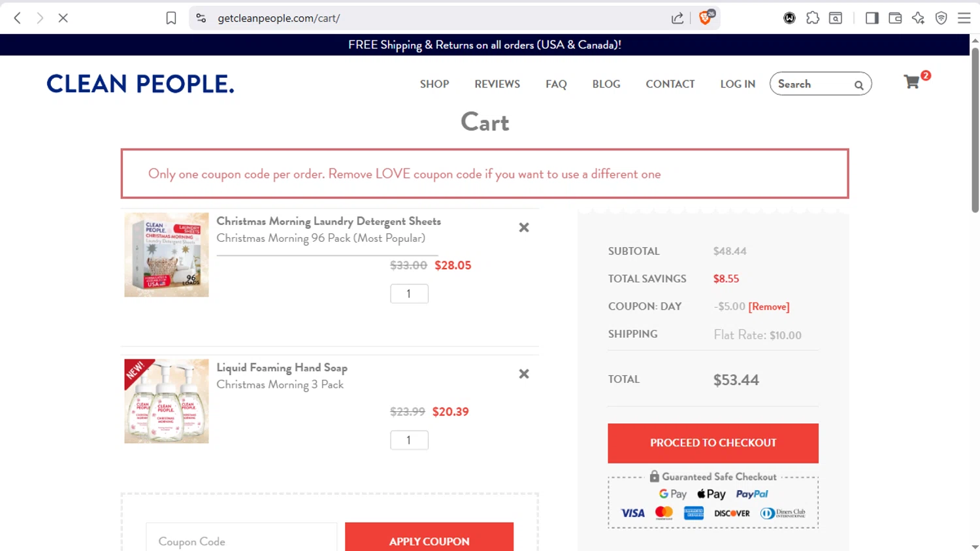The image size is (980, 551).
Task: Toggle the browser sidebar panel
Action: click(x=872, y=18)
